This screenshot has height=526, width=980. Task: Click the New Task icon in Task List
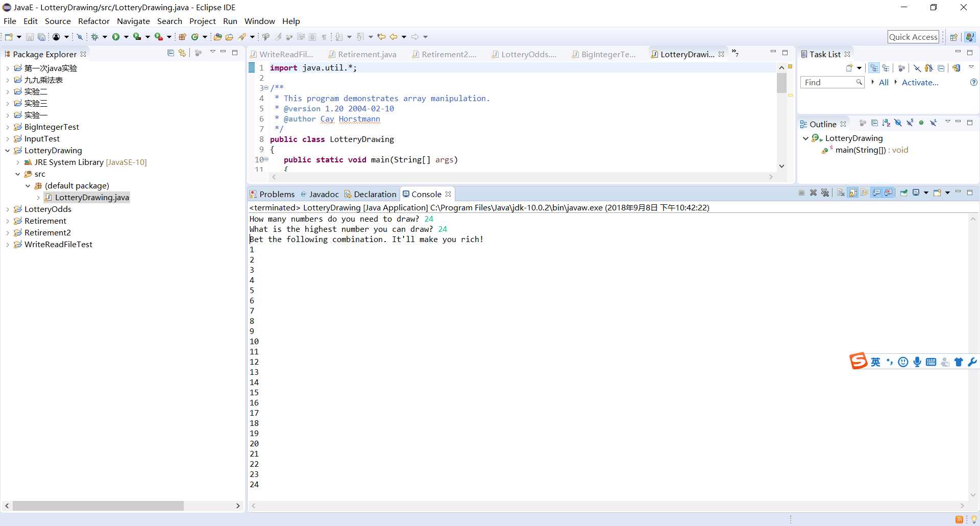click(x=849, y=68)
